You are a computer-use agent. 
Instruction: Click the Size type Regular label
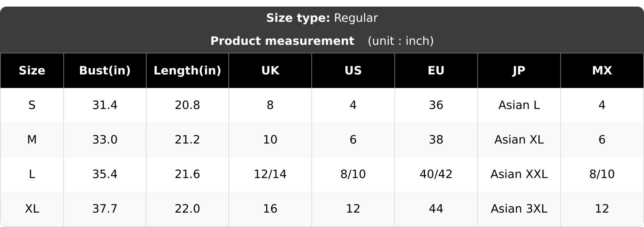[322, 18]
